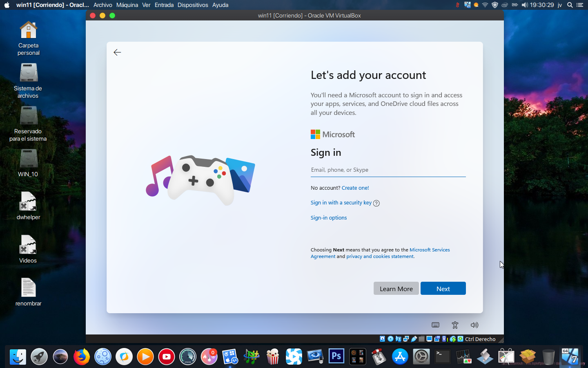Click the volume icon in the macOS menu bar

pos(525,5)
